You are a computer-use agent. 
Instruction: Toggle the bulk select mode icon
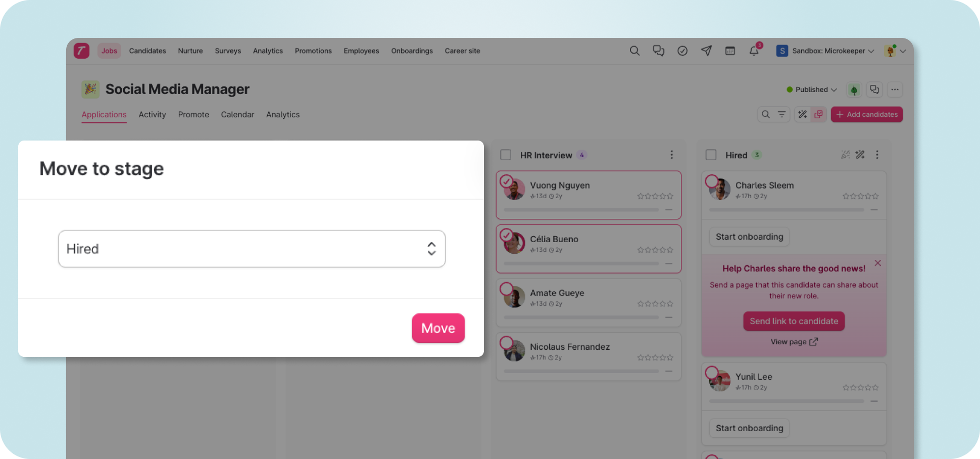(818, 114)
